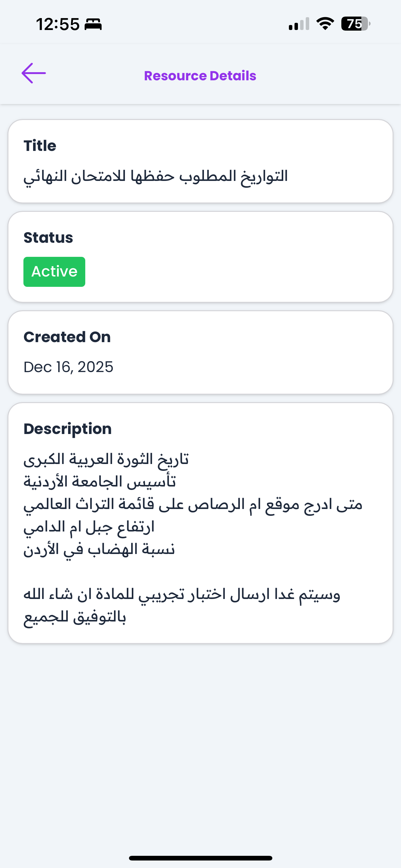Tap the purple back arrow
The height and width of the screenshot is (868, 401).
[x=34, y=73]
